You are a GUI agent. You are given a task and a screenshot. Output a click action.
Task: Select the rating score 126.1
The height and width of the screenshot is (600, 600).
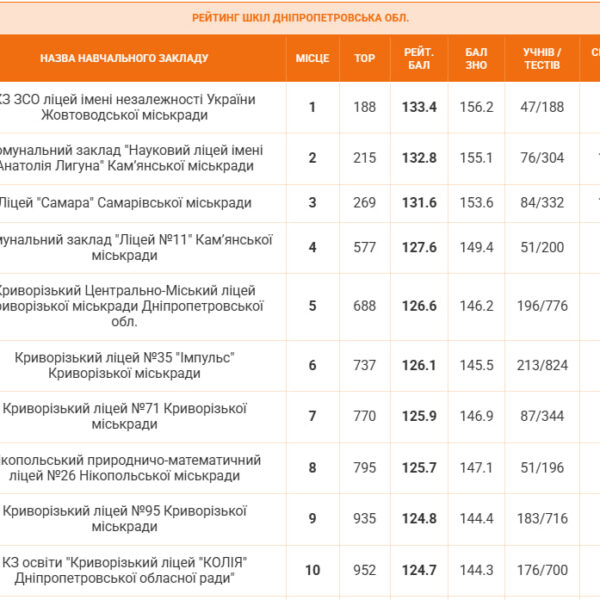pos(419,365)
